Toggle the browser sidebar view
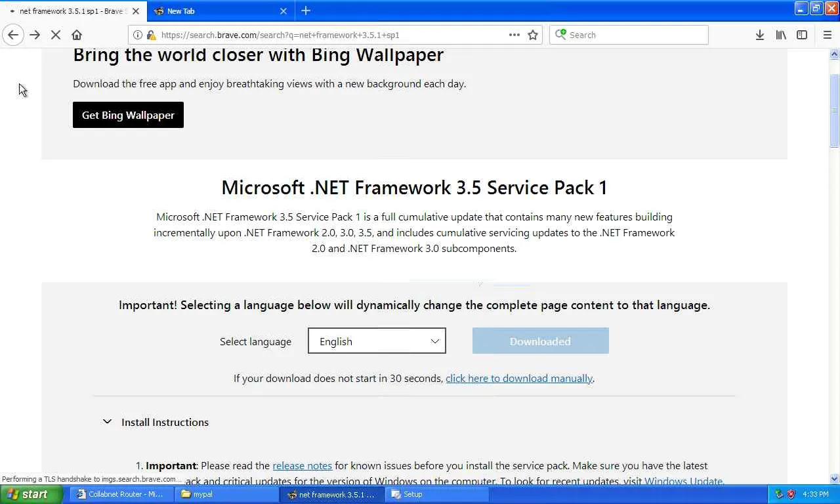Viewport: 840px width, 504px height. (802, 35)
